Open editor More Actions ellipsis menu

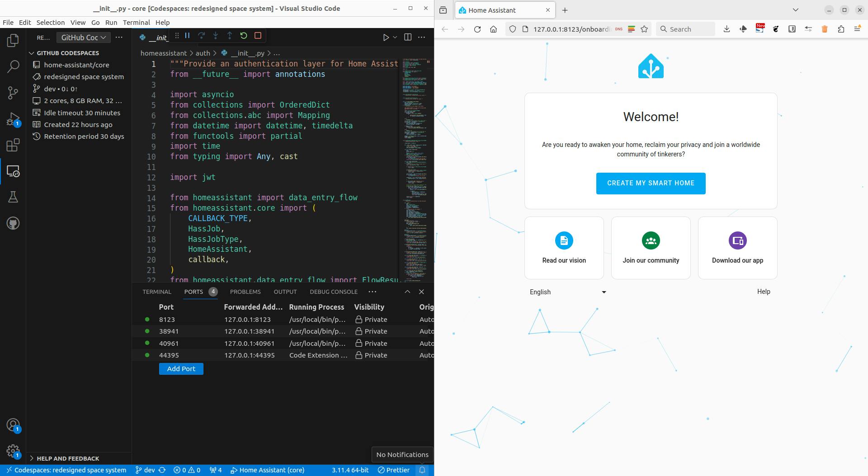tap(422, 37)
